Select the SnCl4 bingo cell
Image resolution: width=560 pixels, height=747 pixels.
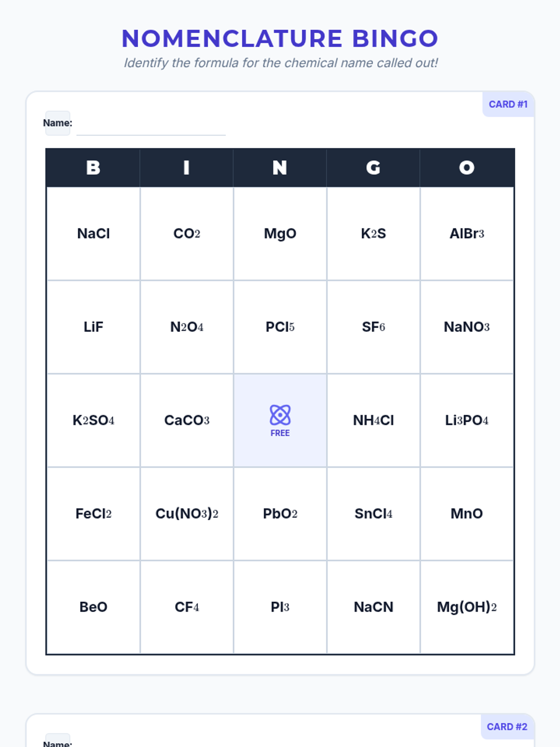[373, 514]
